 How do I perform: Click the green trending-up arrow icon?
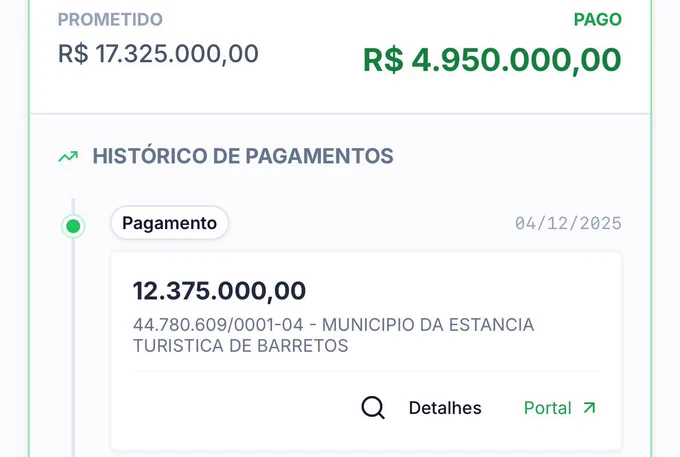click(69, 156)
